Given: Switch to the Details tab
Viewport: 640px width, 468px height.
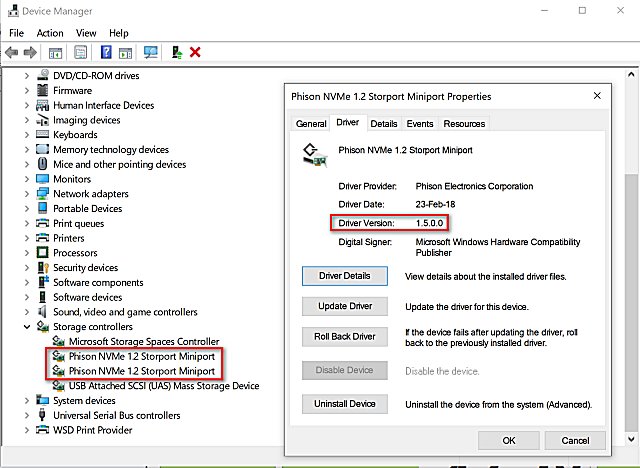Looking at the screenshot, I should coord(384,124).
